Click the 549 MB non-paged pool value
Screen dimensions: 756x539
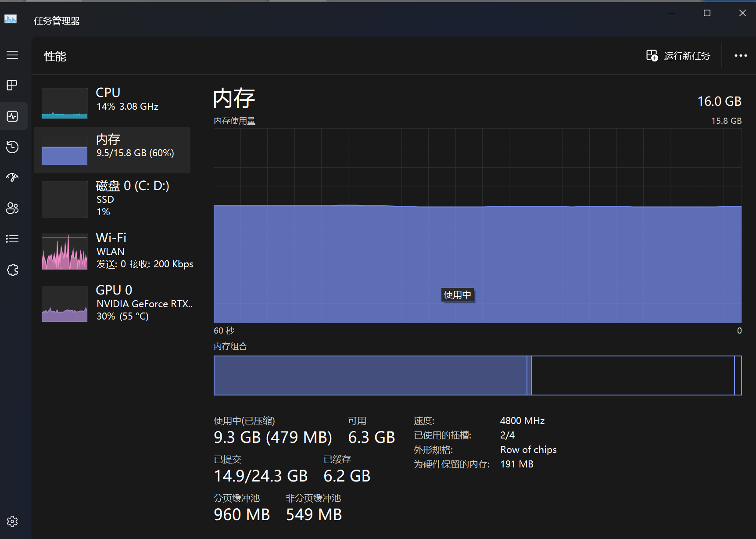coord(314,515)
